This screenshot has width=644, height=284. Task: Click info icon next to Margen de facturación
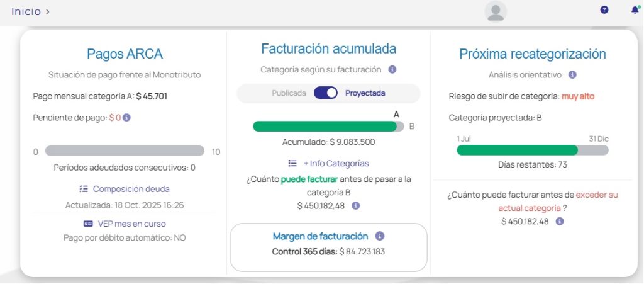coord(379,236)
